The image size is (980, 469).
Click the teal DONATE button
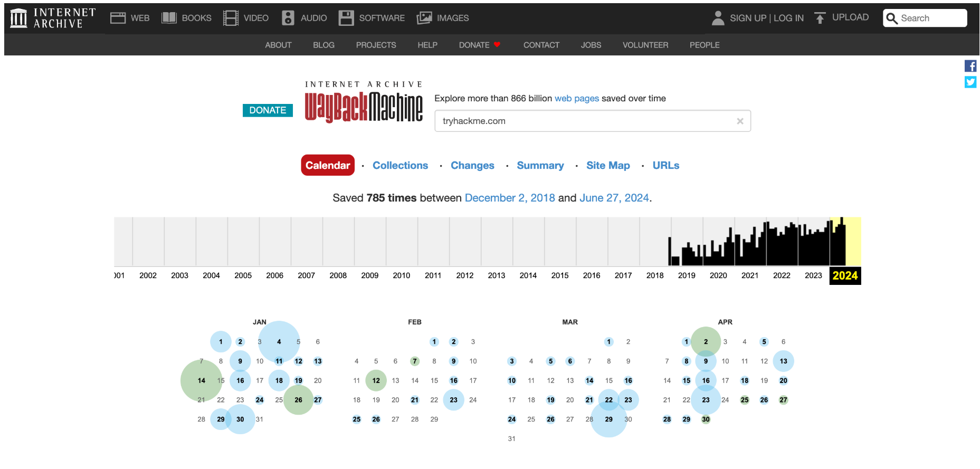(268, 110)
